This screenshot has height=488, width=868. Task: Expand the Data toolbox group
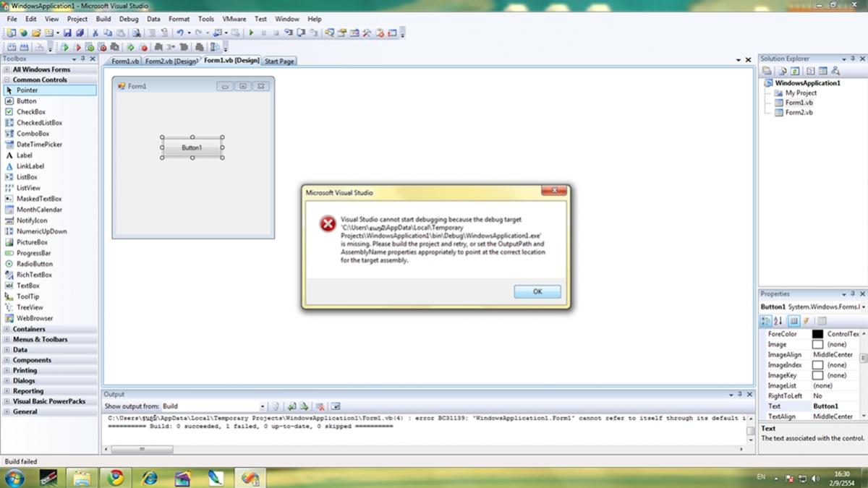(7, 349)
